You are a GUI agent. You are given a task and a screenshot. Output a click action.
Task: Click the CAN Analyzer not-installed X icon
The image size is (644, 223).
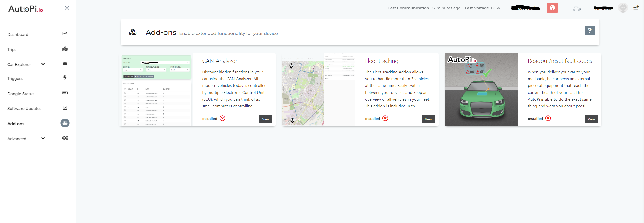click(222, 118)
